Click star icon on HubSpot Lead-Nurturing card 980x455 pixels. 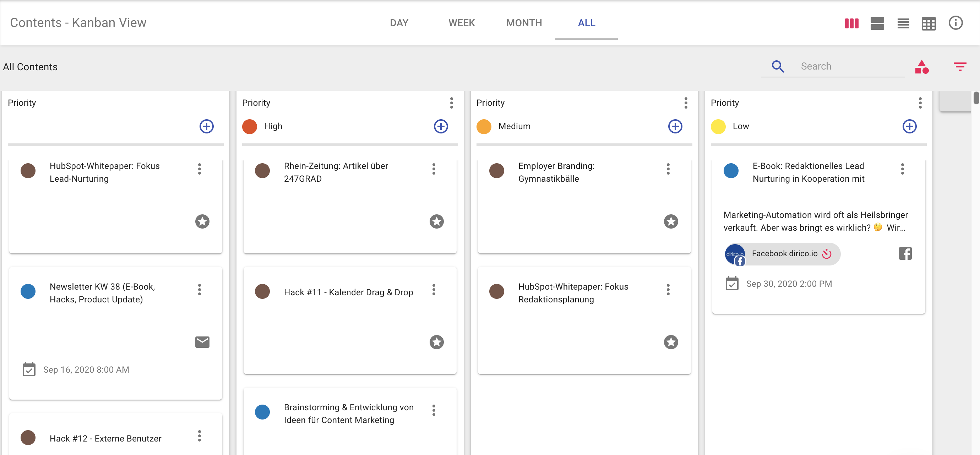pos(202,221)
